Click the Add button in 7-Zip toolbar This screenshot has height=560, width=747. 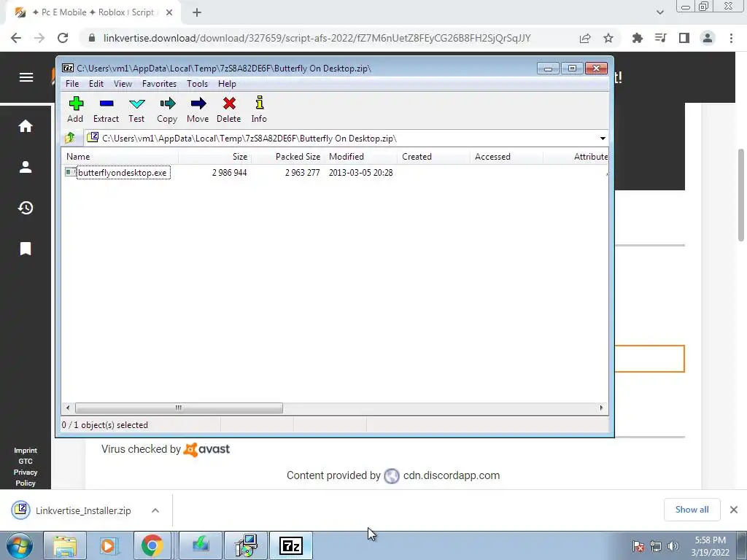pos(75,109)
